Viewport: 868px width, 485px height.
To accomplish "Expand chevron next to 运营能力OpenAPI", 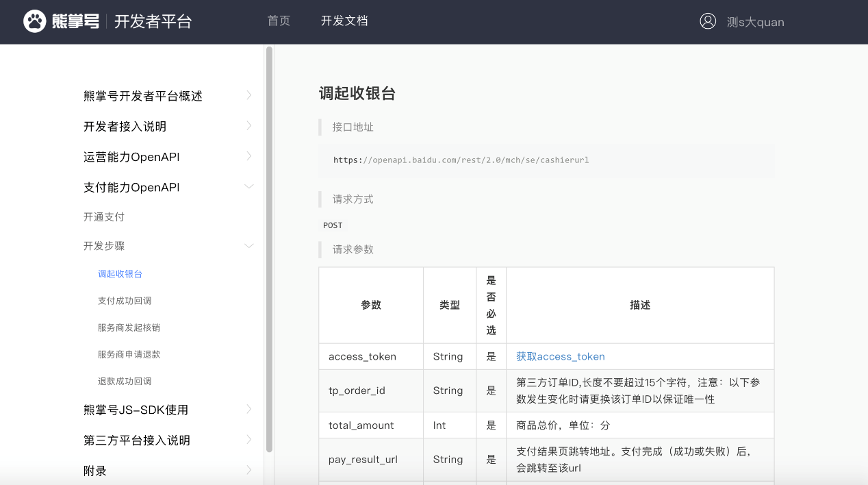I will click(x=249, y=156).
